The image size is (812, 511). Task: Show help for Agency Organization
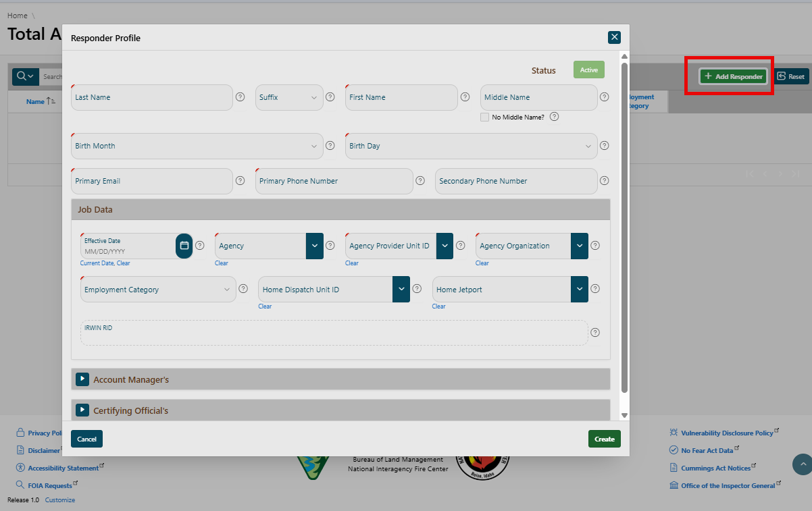595,246
